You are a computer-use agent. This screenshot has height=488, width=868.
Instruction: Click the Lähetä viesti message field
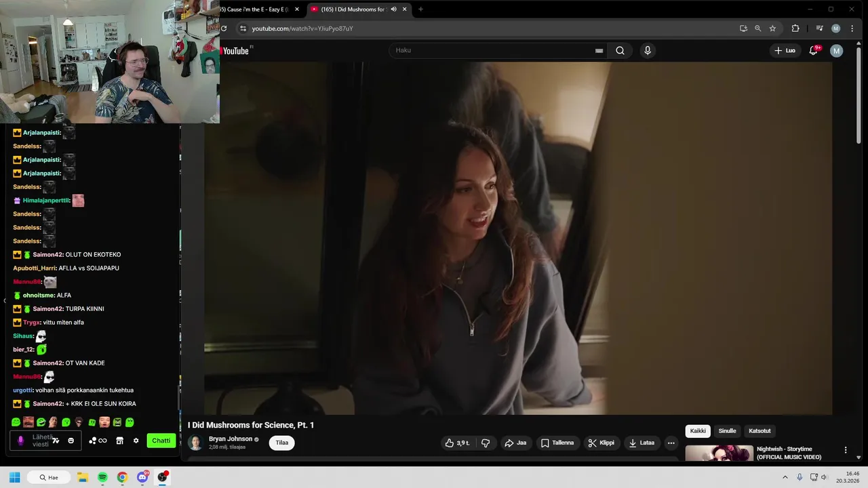45,441
